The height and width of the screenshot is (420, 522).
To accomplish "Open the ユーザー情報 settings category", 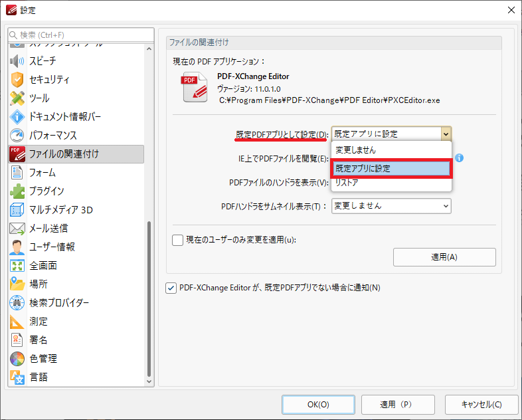I will coord(76,247).
